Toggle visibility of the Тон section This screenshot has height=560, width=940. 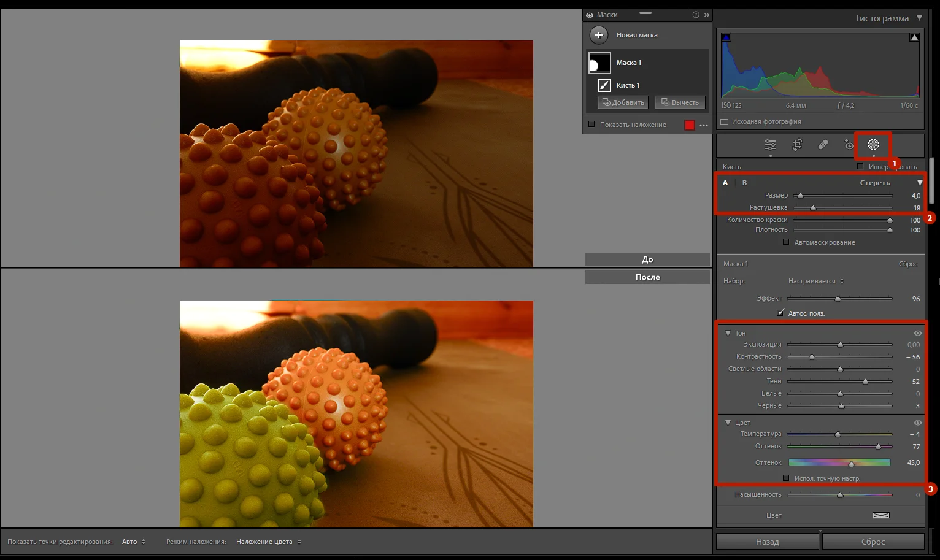click(917, 333)
